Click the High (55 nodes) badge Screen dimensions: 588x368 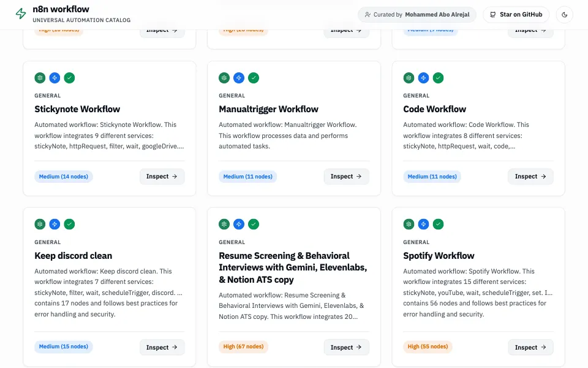tap(428, 347)
